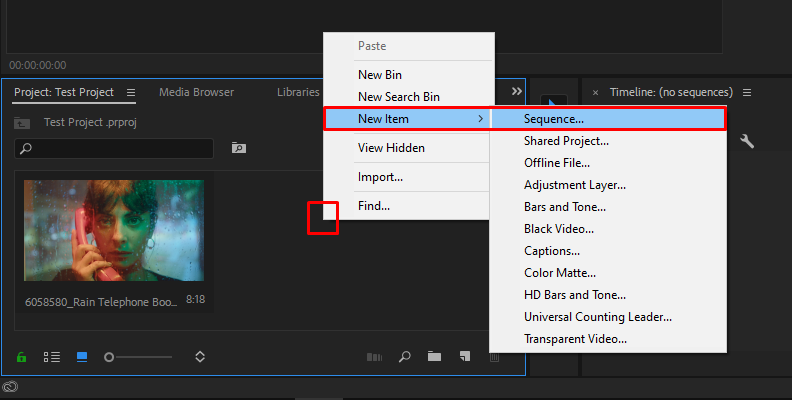This screenshot has height=400, width=792.
Task: Click the Project search input field
Action: 114,148
